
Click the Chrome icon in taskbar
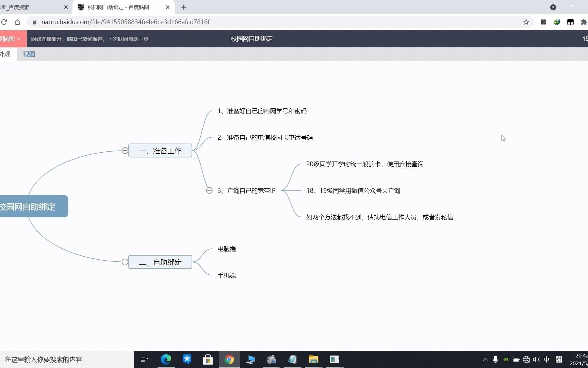pyautogui.click(x=229, y=359)
